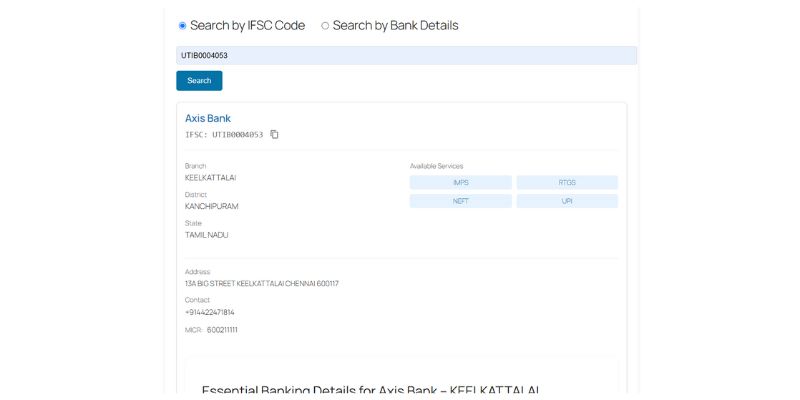Click the contact number +914422471814
Viewport: 800px width, 400px height.
210,312
